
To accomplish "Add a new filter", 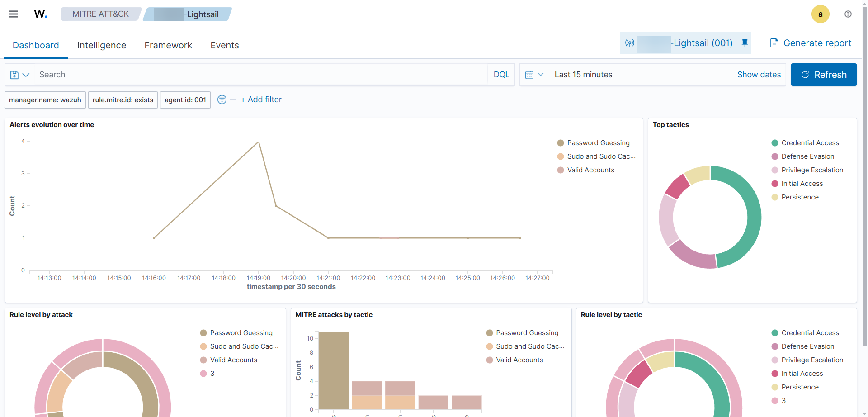I will [x=261, y=100].
